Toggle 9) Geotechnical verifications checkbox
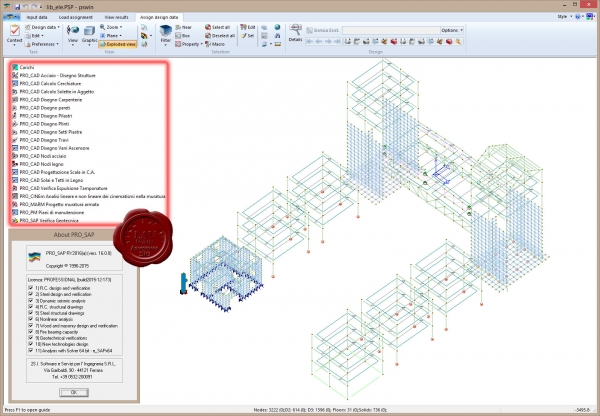The image size is (600, 416). point(31,338)
